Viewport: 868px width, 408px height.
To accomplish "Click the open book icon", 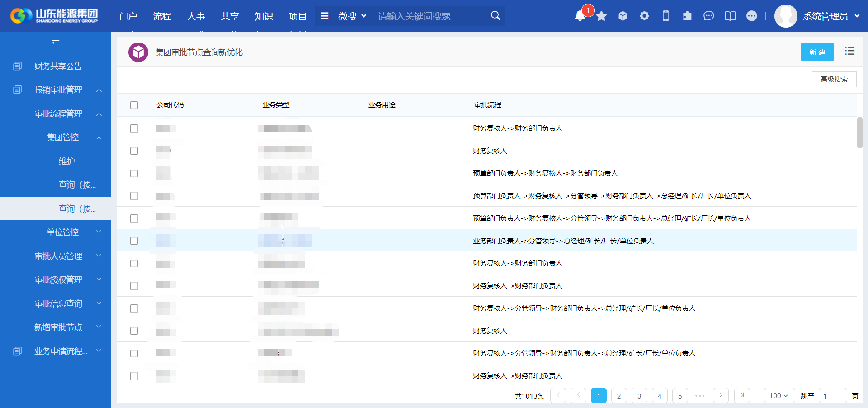I will click(x=730, y=16).
